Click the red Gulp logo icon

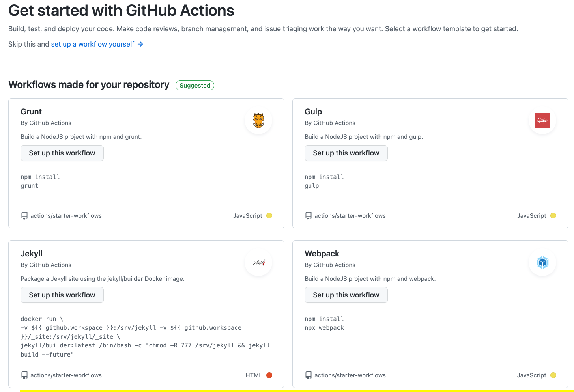click(x=542, y=121)
